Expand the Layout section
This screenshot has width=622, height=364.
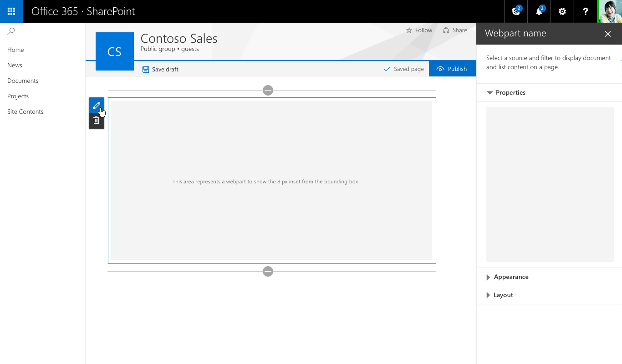[549, 295]
